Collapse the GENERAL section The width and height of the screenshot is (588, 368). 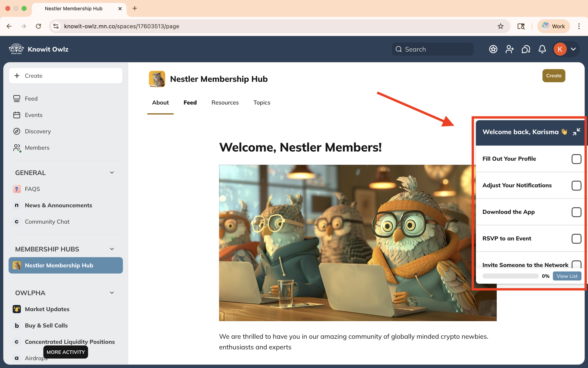112,173
